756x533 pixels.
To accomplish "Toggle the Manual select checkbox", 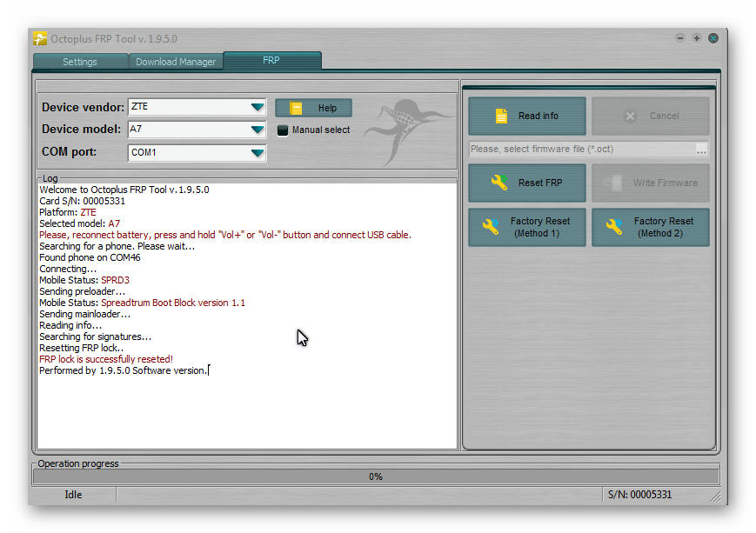I will [x=283, y=130].
